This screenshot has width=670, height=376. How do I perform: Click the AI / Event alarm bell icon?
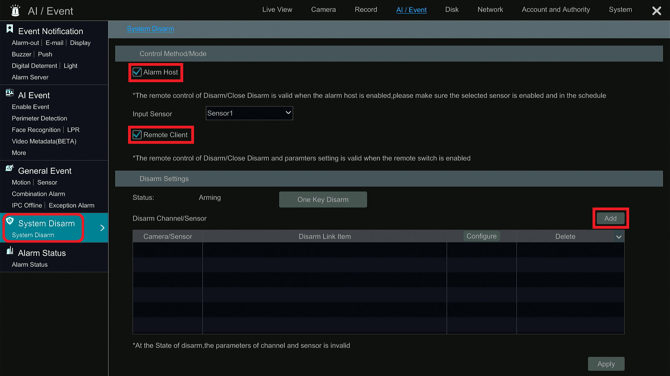(15, 10)
